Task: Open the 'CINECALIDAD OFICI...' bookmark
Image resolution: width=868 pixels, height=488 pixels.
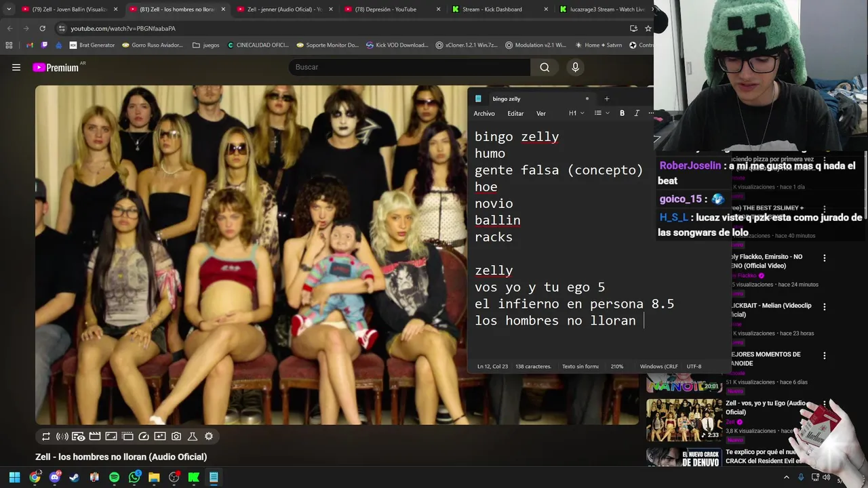Action: point(258,45)
